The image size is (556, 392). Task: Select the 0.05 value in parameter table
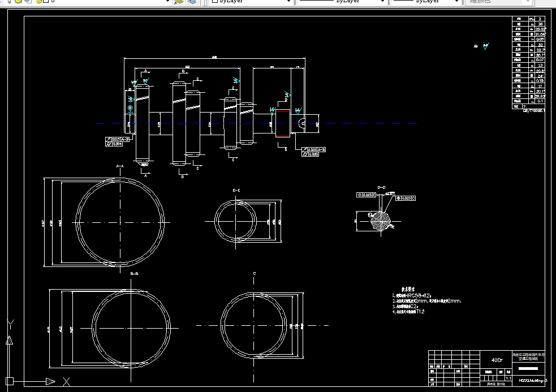tap(540, 40)
